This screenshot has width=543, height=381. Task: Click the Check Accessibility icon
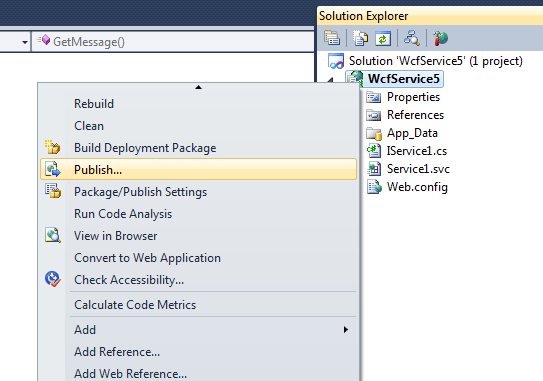pos(53,279)
